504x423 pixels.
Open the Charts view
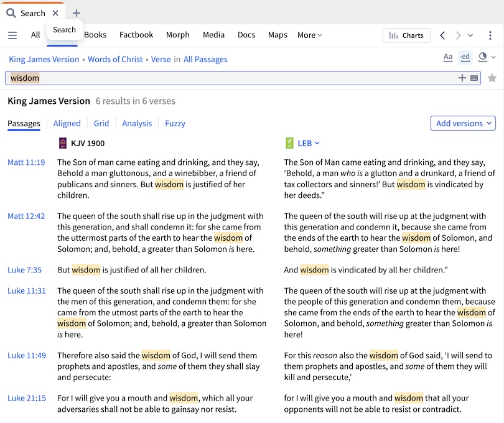coord(406,35)
